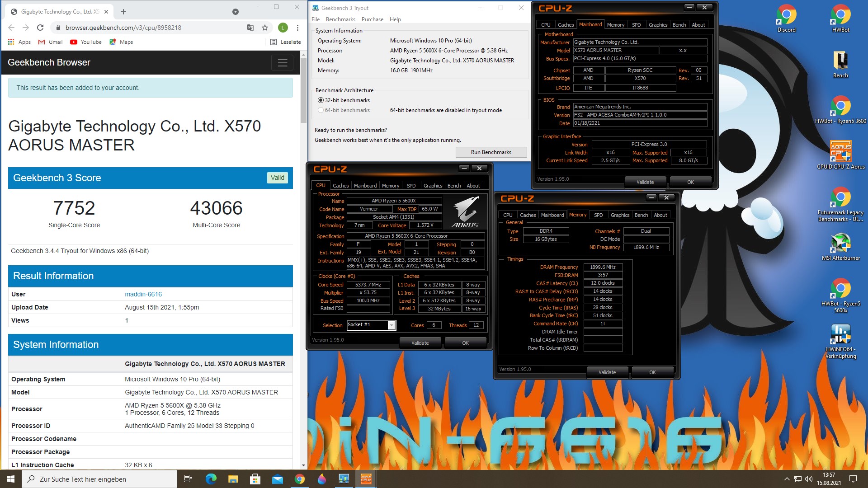Open the Socket #1 selection dropdown
The image size is (868, 488).
coord(392,325)
